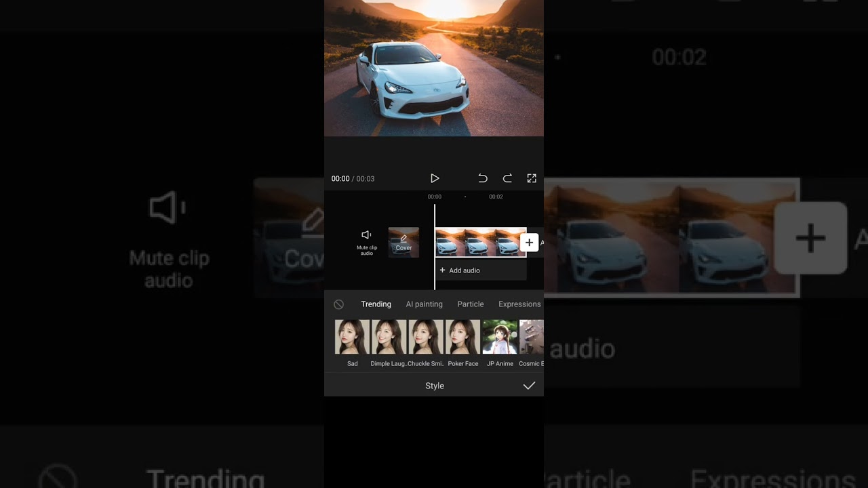Apply the JP Anime style
The height and width of the screenshot is (488, 868).
pyautogui.click(x=500, y=344)
